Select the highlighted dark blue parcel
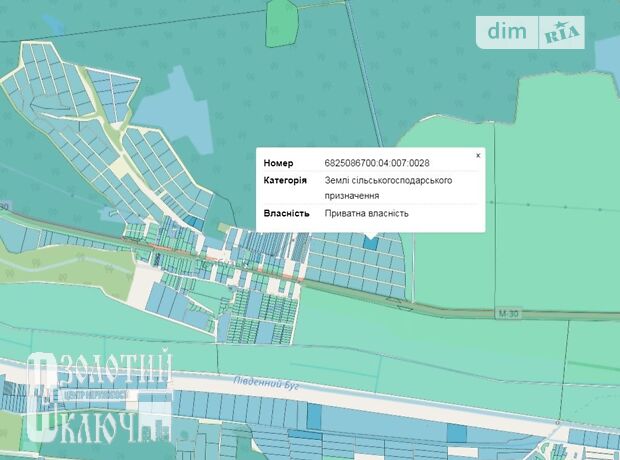Viewport: 620px width, 460px height. 370,242
